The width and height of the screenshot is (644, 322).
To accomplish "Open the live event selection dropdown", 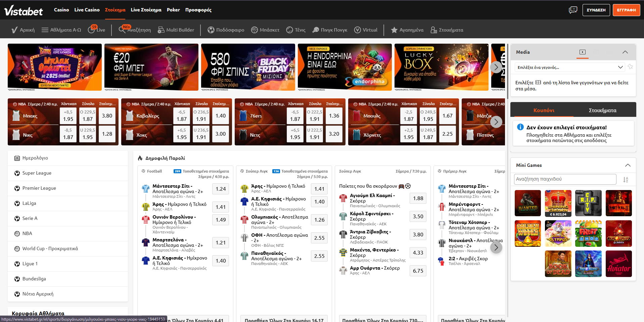I will 569,67.
